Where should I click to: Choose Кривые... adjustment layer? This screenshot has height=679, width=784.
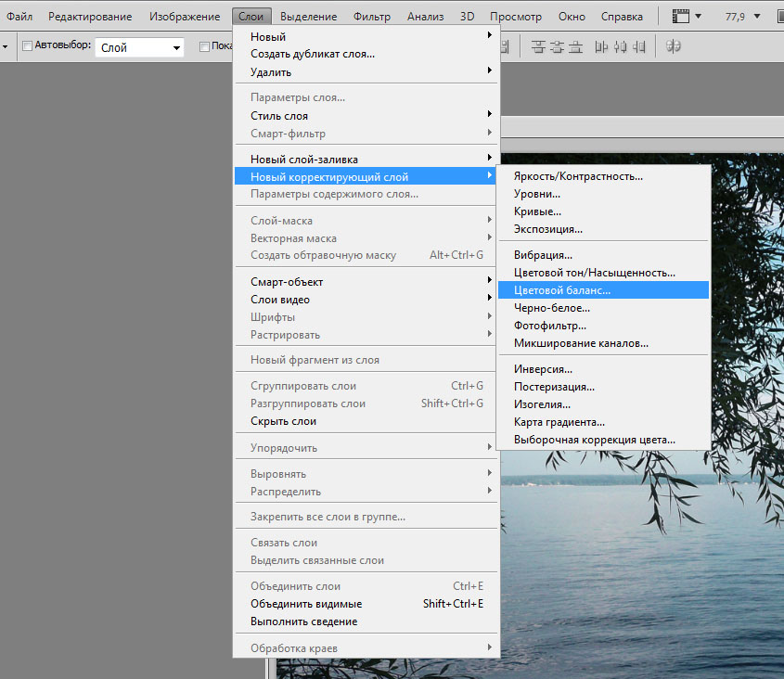pos(603,211)
